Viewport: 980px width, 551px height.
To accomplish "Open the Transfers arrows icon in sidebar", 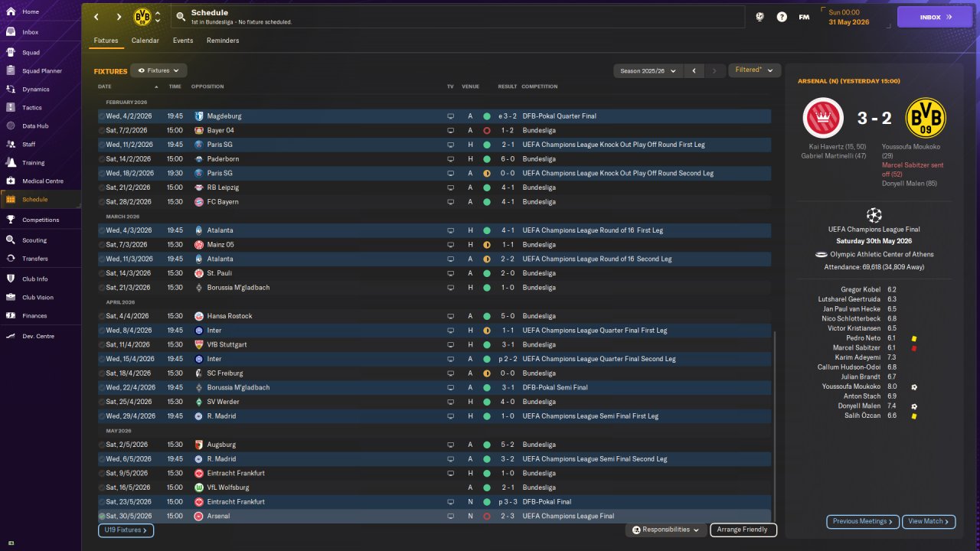I will pyautogui.click(x=11, y=259).
